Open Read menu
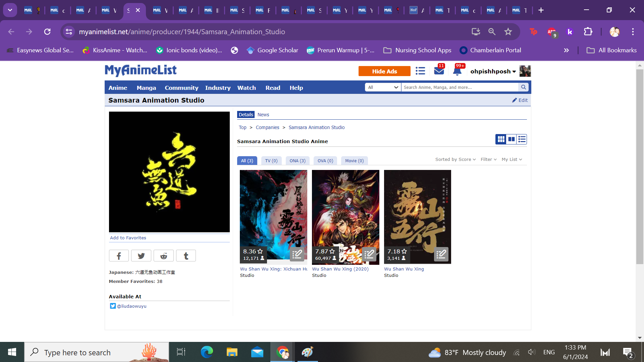 click(x=273, y=87)
